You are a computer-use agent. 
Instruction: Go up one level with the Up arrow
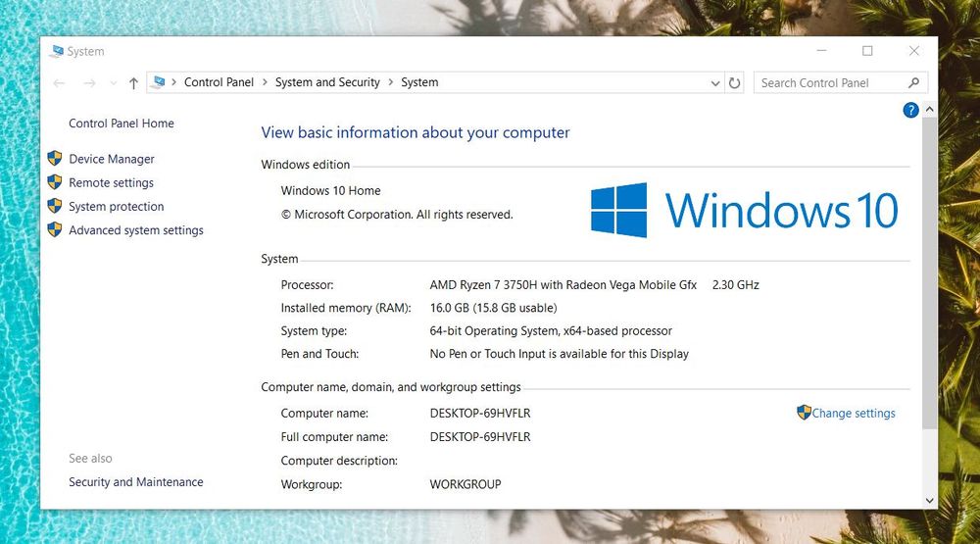pos(133,83)
